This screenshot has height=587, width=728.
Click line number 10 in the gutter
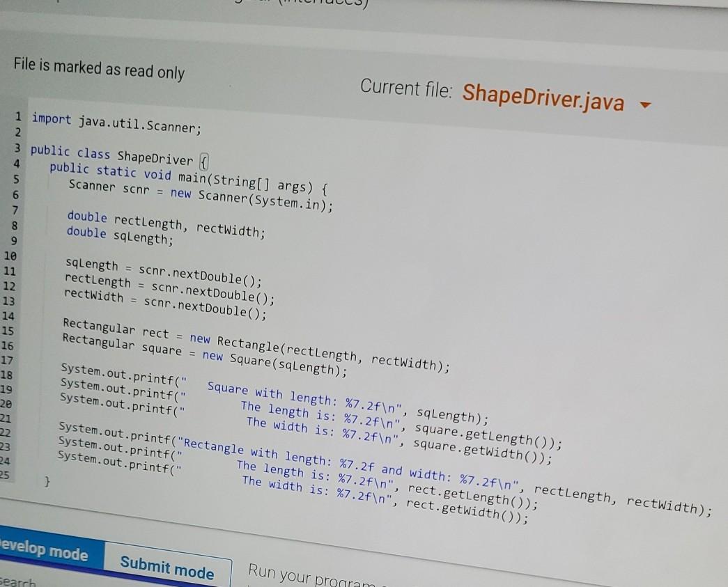pos(10,256)
